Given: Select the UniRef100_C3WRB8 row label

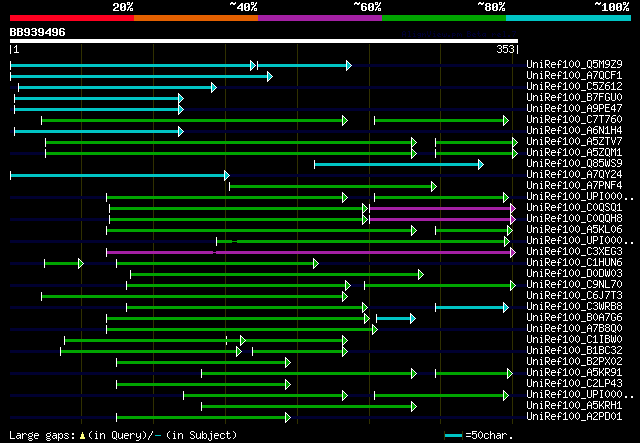Looking at the screenshot, I should pyautogui.click(x=574, y=307).
